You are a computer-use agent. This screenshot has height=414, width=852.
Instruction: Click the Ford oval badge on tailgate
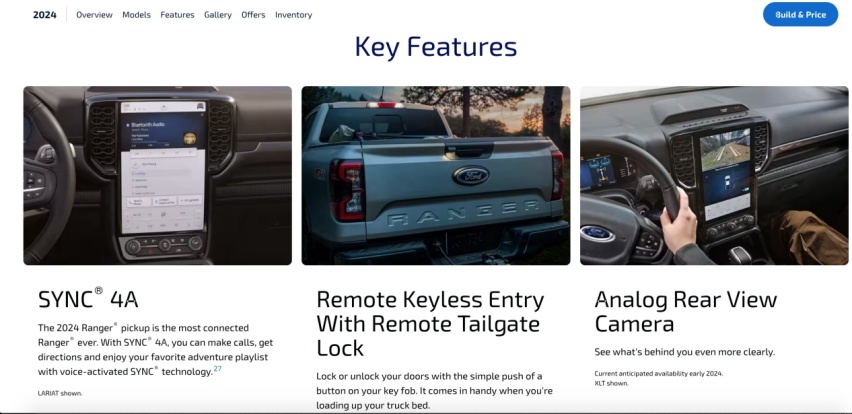click(x=471, y=175)
